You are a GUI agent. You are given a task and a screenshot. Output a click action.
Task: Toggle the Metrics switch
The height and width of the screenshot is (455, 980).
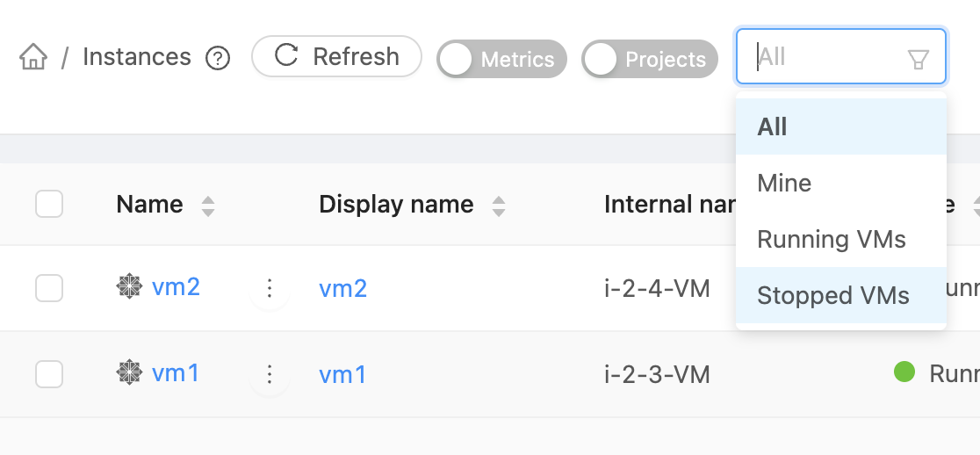coord(502,60)
